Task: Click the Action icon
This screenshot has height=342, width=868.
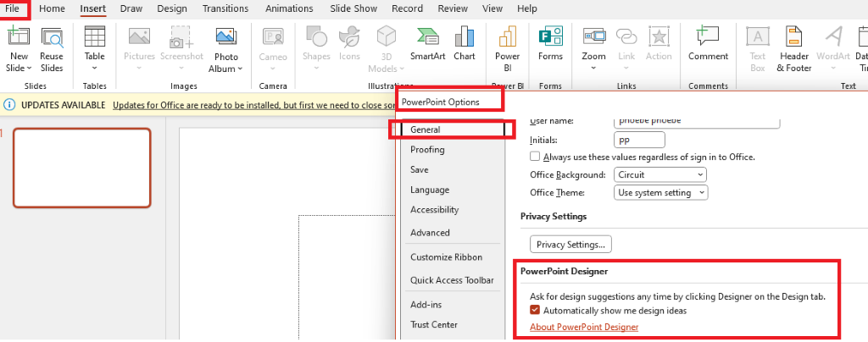Action: pos(659,37)
